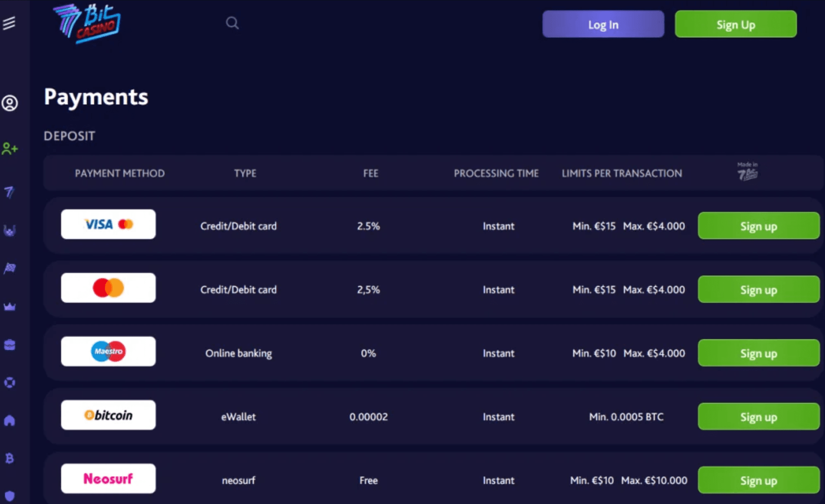Click the 7Bit Casino logo
Image resolution: width=825 pixels, height=504 pixels.
[x=86, y=24]
